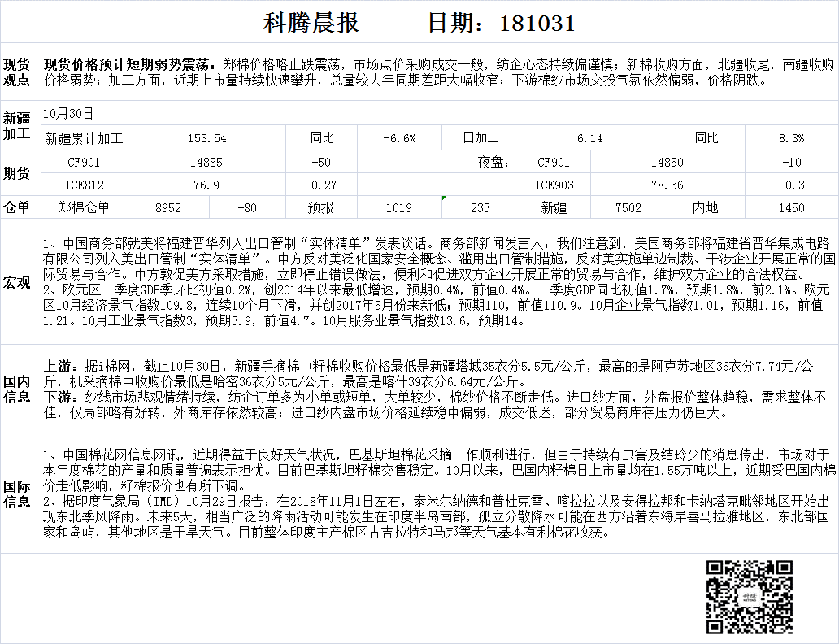Click the 夜盘 label cell

pyautogui.click(x=493, y=162)
